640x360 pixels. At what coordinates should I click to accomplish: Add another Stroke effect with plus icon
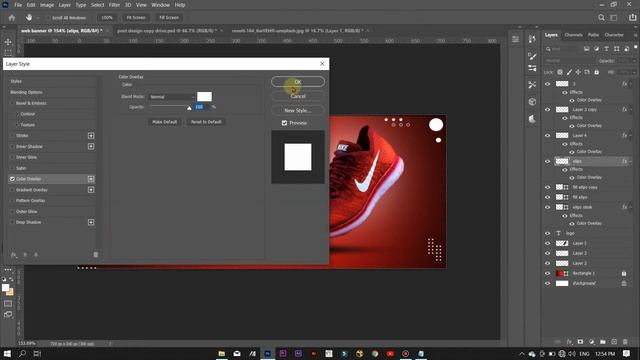[91, 136]
